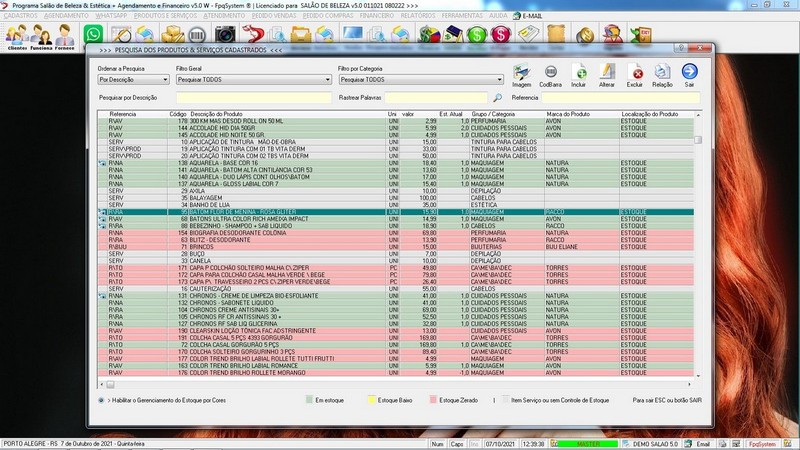The image size is (800, 450).
Task: Click the image marker on CHRONOS - CREME DE LIMPEZA row
Action: click(x=102, y=296)
